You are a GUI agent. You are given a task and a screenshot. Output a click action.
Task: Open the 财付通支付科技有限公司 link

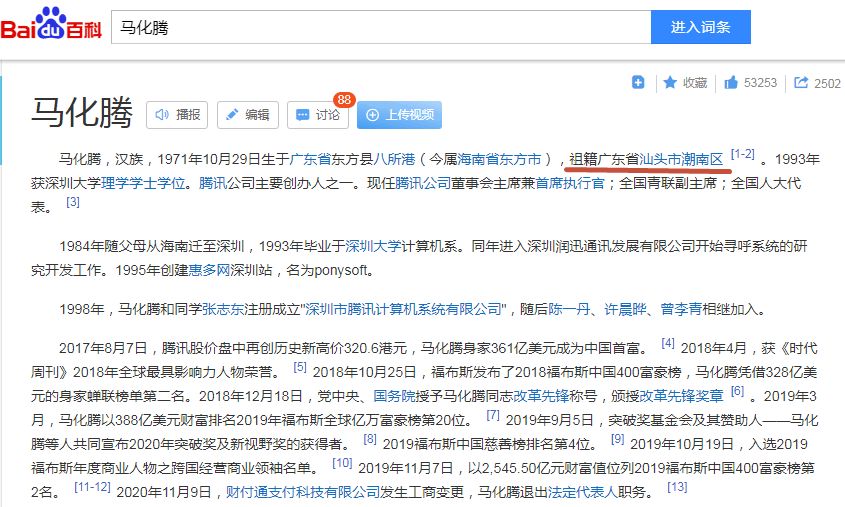click(303, 492)
